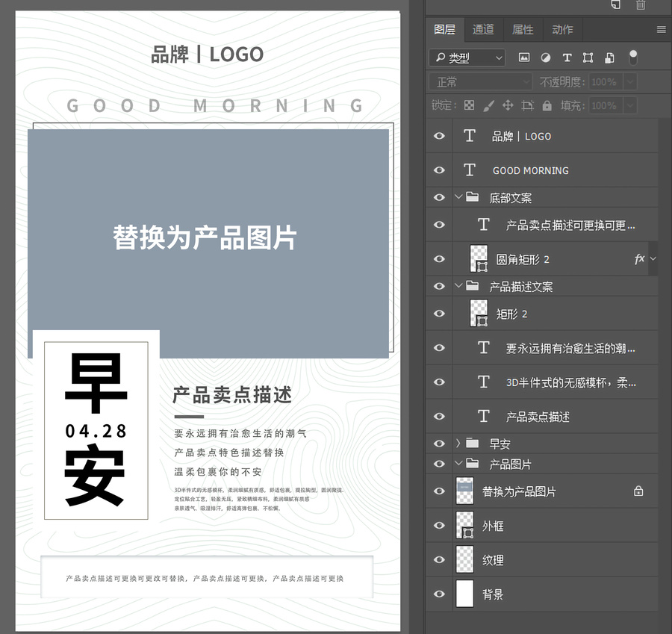
Task: Switch to the 动作 tab
Action: (x=562, y=29)
